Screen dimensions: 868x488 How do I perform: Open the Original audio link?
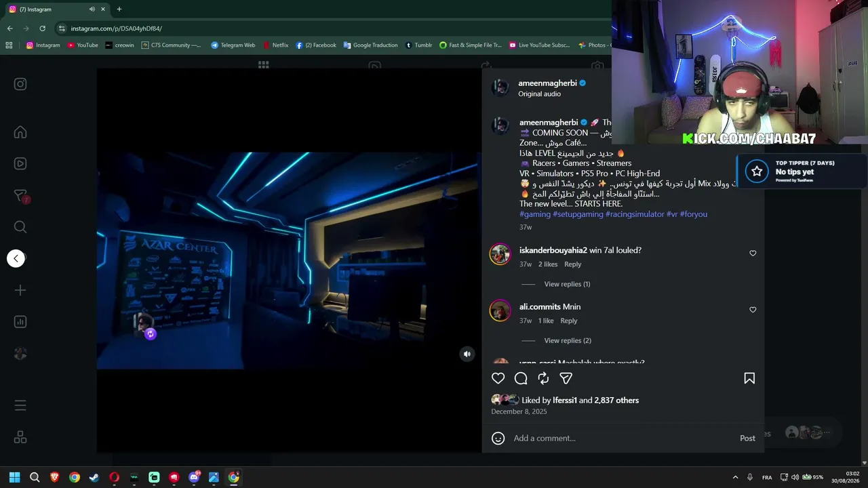(539, 94)
